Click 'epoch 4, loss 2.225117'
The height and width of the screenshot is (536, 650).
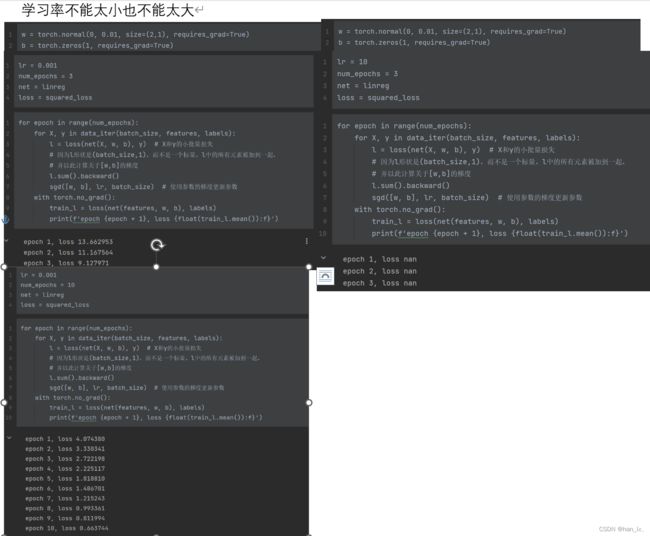pos(65,469)
